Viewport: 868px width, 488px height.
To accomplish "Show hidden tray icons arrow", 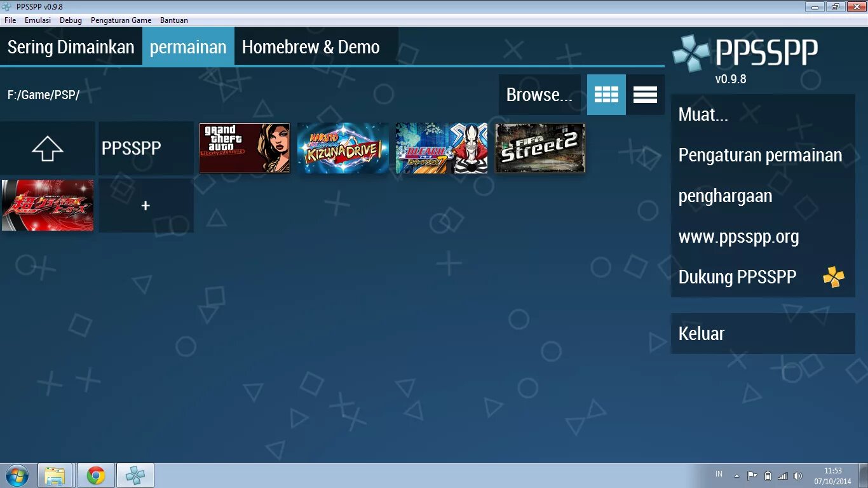I will click(x=736, y=476).
